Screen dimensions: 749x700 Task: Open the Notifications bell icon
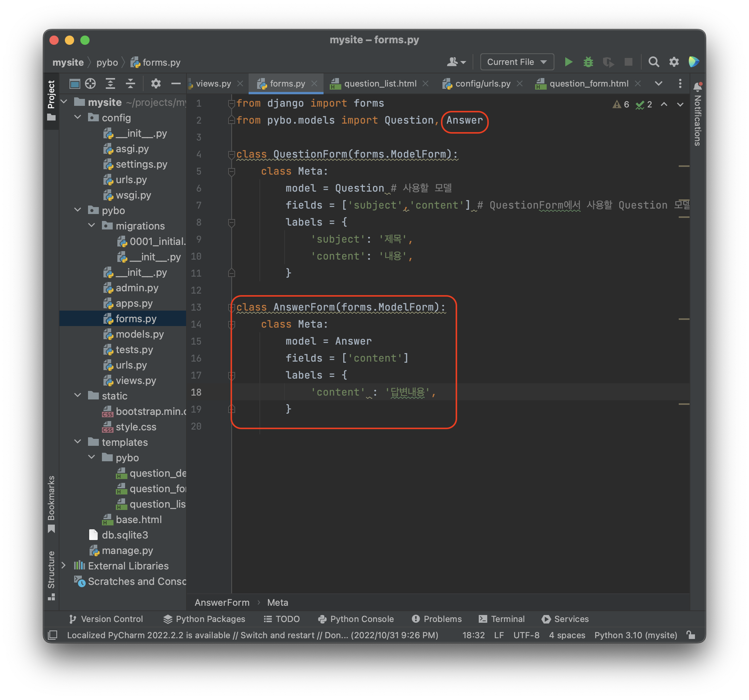point(697,87)
